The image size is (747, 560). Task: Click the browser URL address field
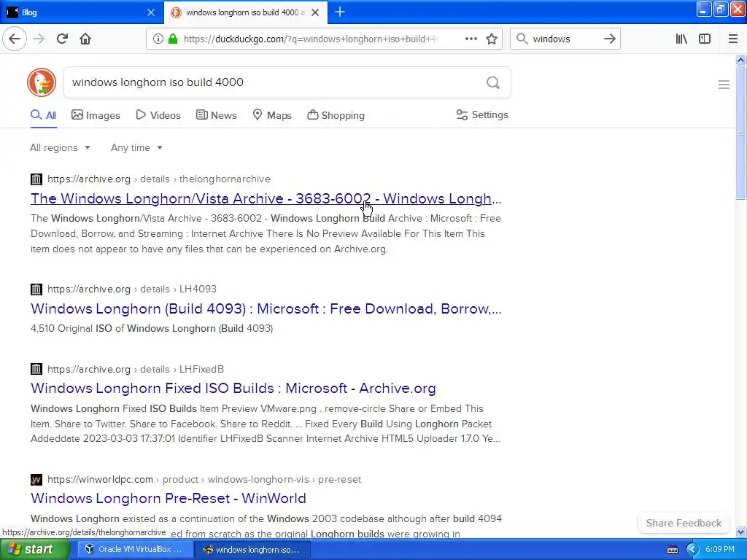(x=309, y=39)
